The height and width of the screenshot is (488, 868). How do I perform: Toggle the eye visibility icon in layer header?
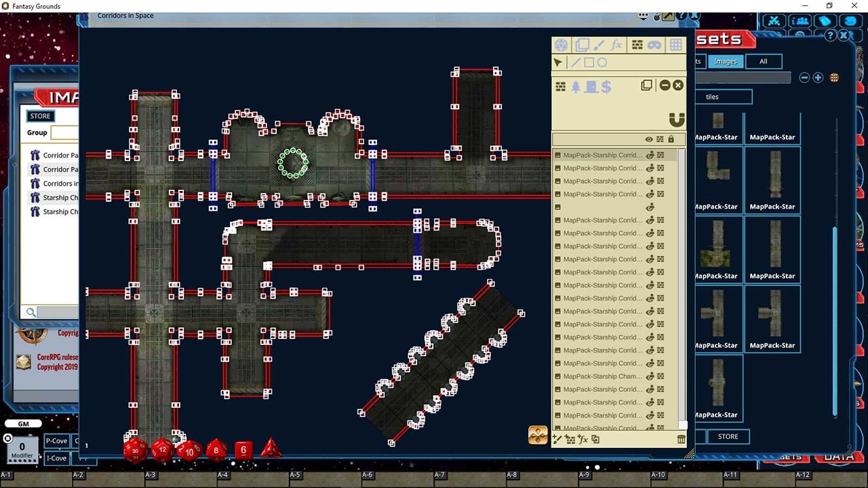coord(648,138)
